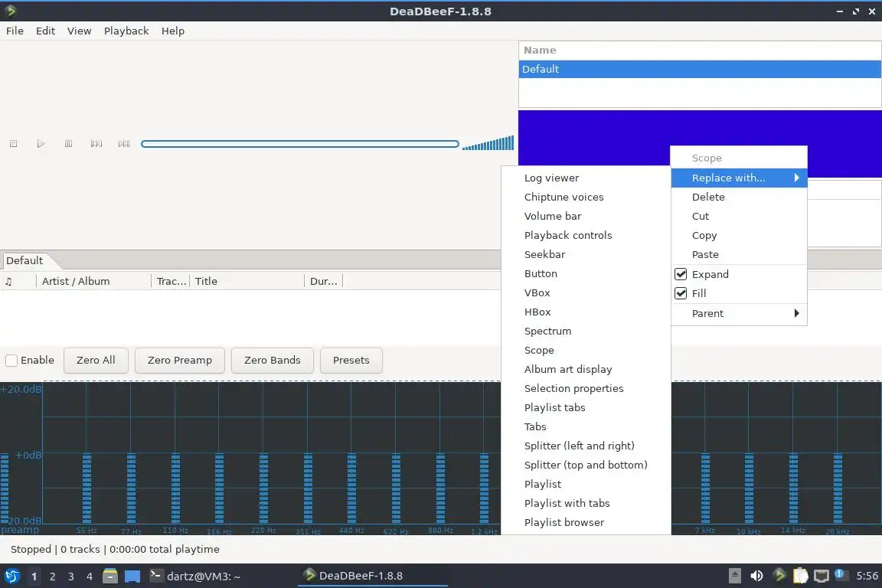Click the system tray volume icon
The height and width of the screenshot is (588, 882).
[756, 576]
